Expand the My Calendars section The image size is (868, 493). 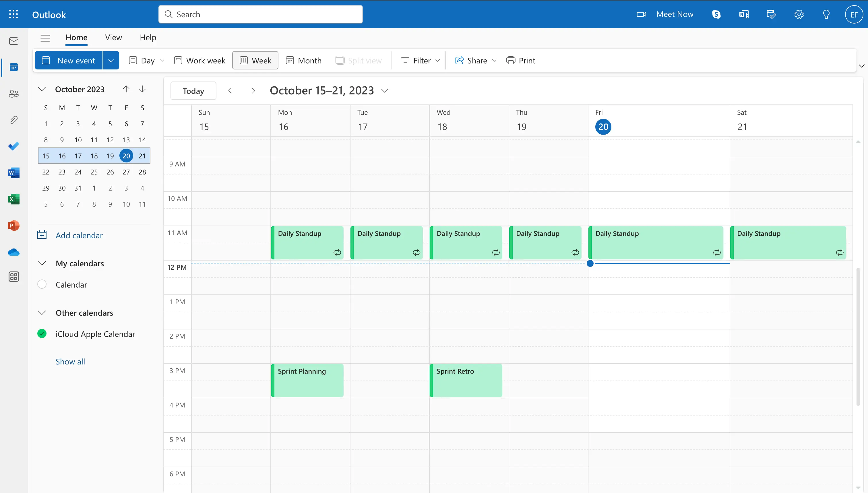pos(41,263)
